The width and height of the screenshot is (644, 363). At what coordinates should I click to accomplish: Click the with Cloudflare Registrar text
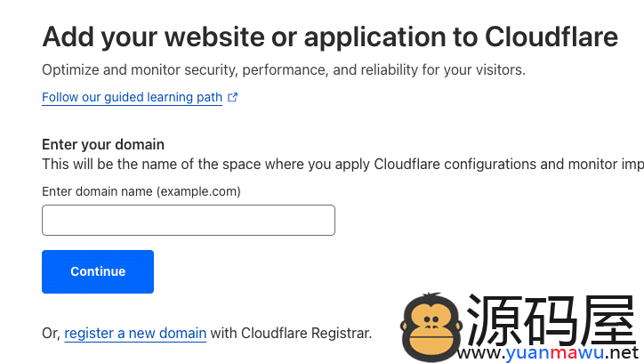[291, 333]
